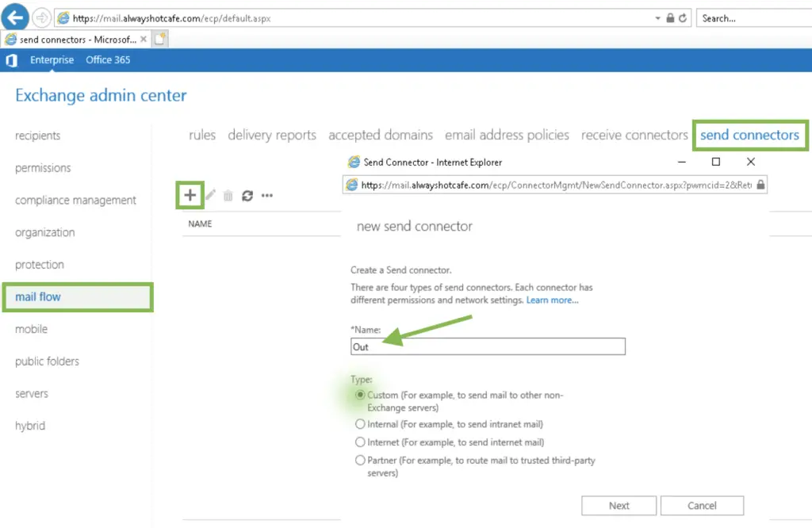Open the hybrid section
Image resolution: width=812 pixels, height=528 pixels.
[30, 426]
